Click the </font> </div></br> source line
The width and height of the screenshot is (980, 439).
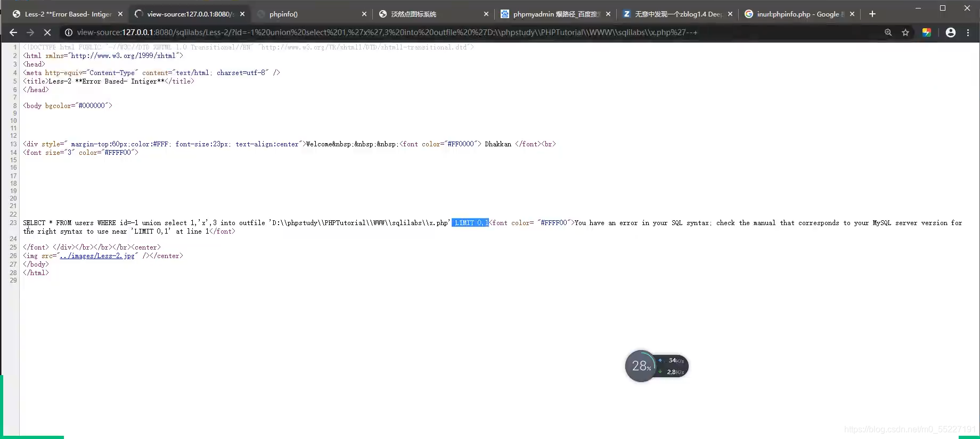click(92, 247)
